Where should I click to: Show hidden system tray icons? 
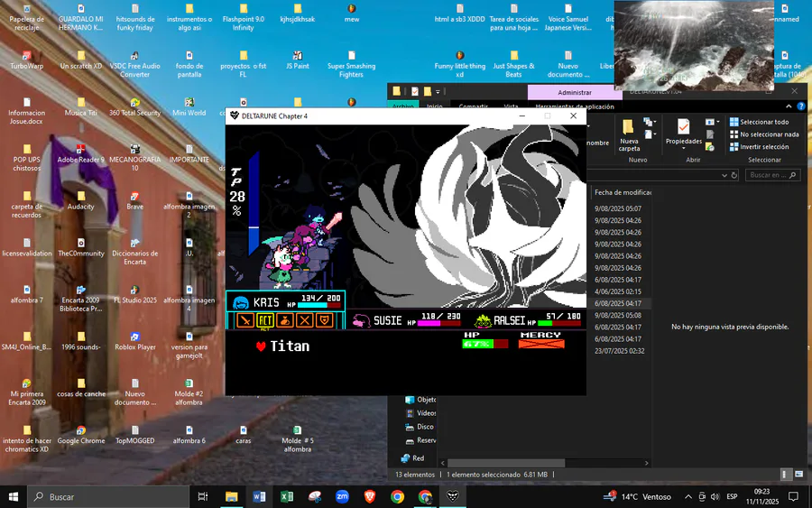click(x=688, y=496)
